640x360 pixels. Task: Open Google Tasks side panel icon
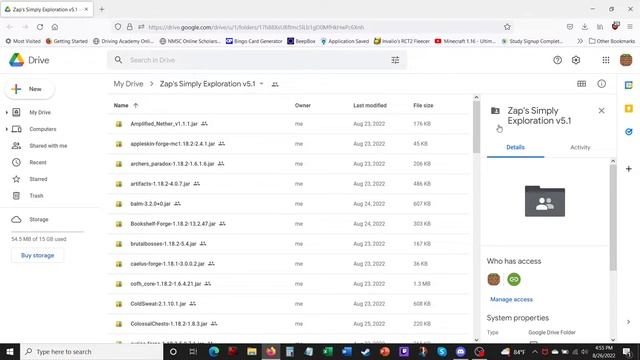click(x=629, y=131)
